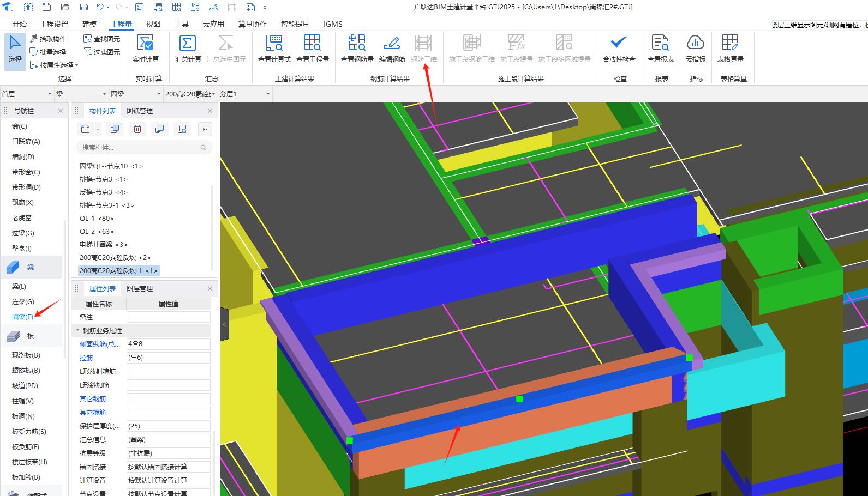This screenshot has height=496, width=868.
Task: Collapse the left panel via handle
Action: coord(224,324)
